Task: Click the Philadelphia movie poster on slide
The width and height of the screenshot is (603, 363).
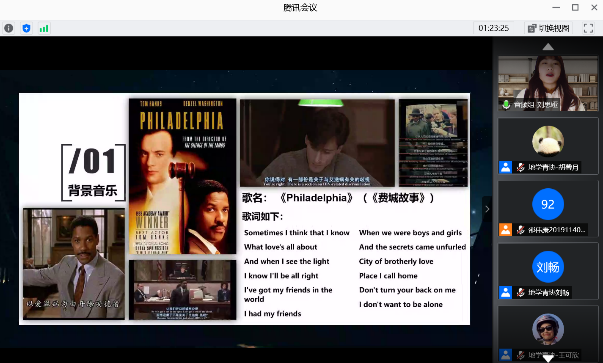Action: (182, 177)
